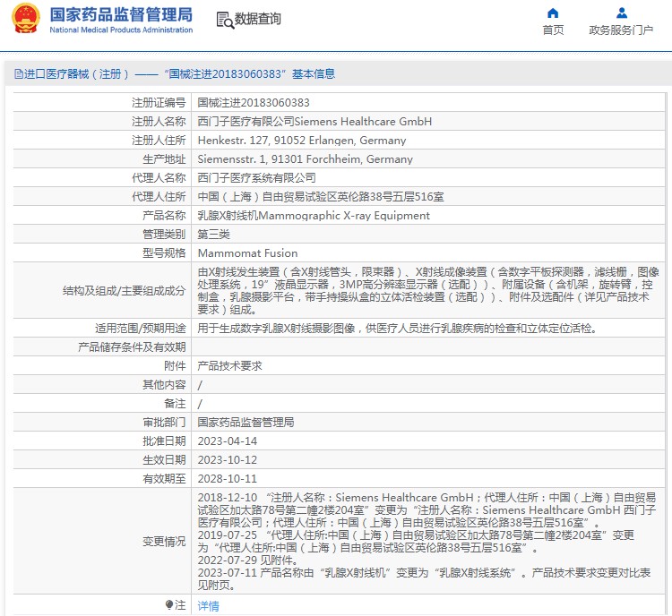
Task: Select 西门子医疗有限公司Siemens Healthcare GmbH cell
Action: point(314,122)
